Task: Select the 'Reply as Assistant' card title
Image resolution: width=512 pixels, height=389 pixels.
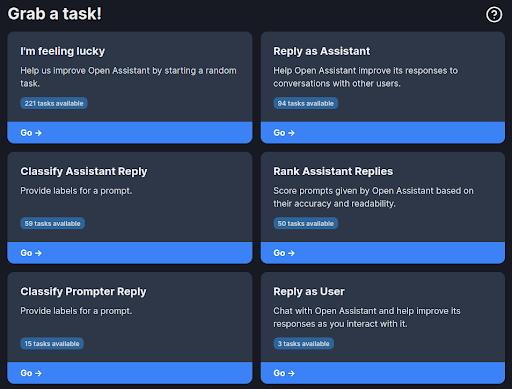Action: [322, 51]
